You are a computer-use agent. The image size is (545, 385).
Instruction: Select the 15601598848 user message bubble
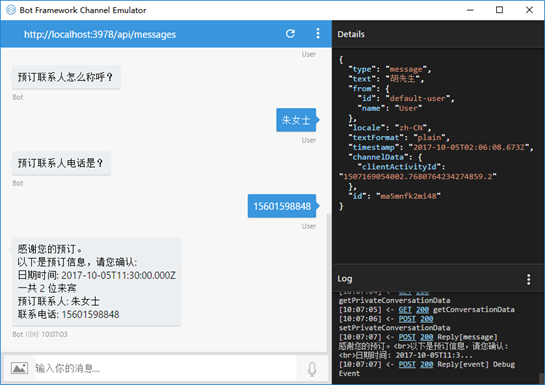click(282, 206)
